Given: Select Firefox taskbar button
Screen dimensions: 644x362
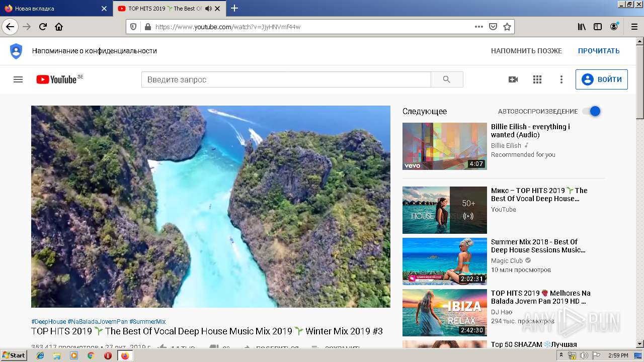Looking at the screenshot, I should click(x=125, y=355).
